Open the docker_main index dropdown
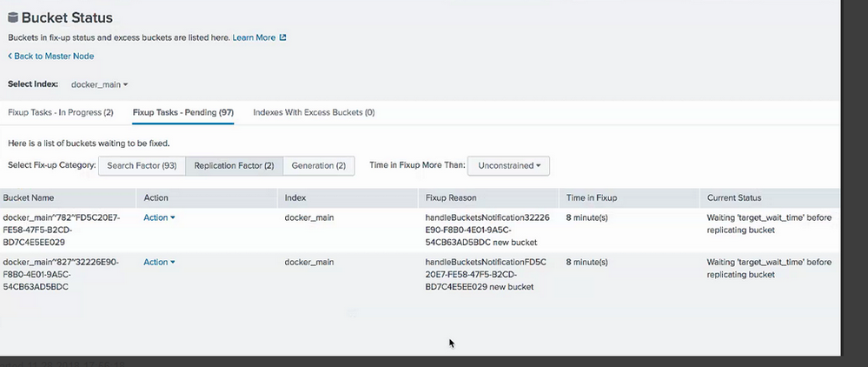Image resolution: width=868 pixels, height=367 pixels. (x=99, y=84)
